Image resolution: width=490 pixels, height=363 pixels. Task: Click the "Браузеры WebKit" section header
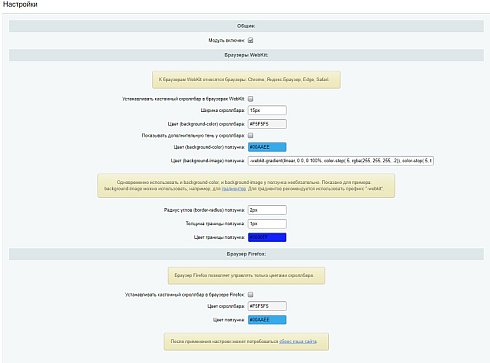coord(246,55)
